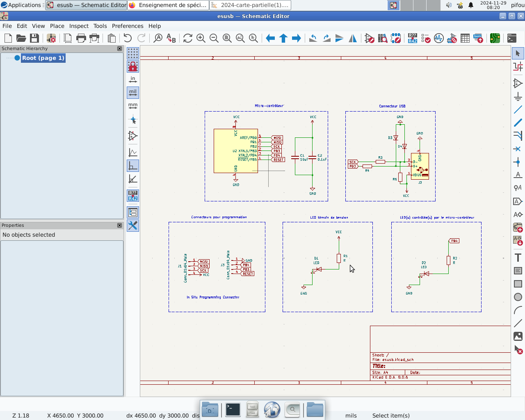Viewport: 525px width, 420px height.
Task: Close the Schematic Hierarchy panel
Action: tap(119, 48)
